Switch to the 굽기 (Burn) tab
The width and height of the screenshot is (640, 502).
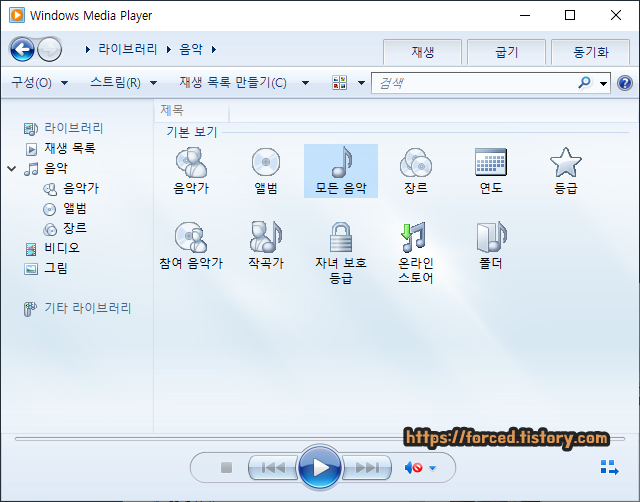507,52
